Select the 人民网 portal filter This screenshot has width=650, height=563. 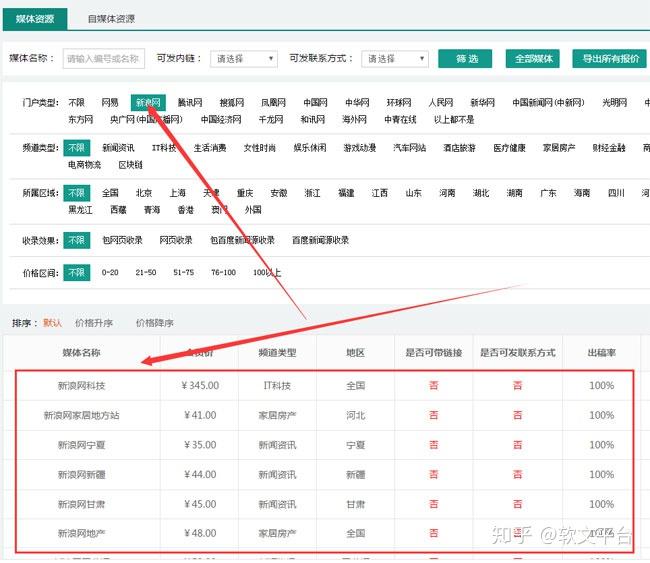pyautogui.click(x=441, y=102)
